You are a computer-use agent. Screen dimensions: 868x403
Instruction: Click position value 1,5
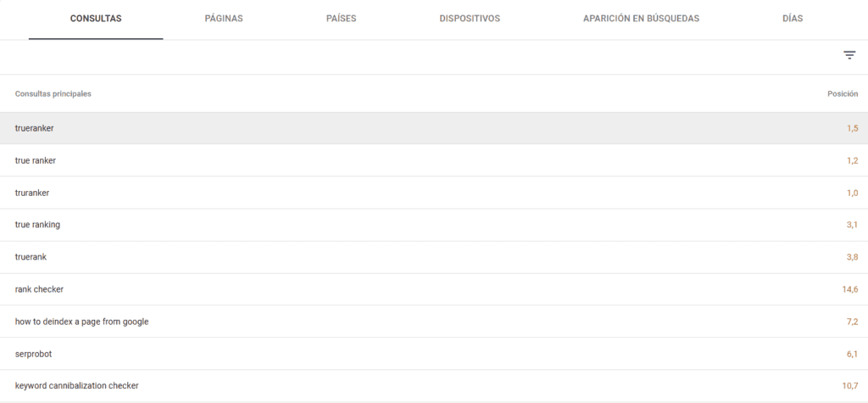[x=852, y=128]
